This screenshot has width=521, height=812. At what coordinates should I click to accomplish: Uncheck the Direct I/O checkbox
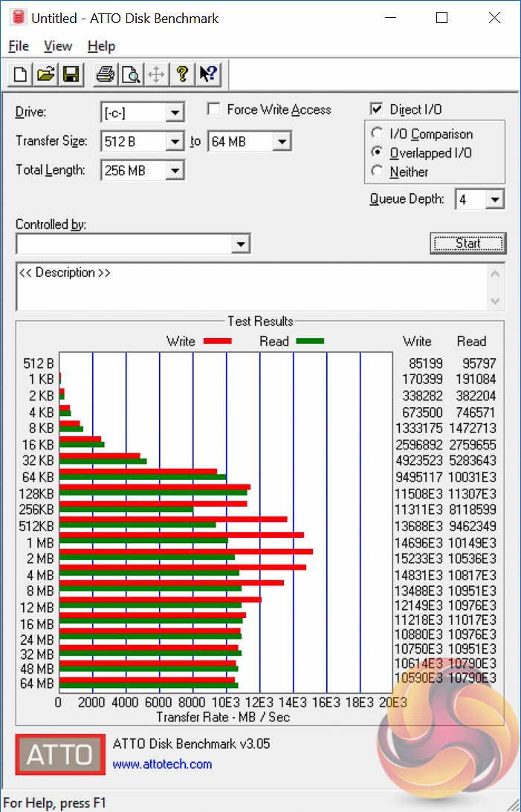pyautogui.click(x=377, y=108)
